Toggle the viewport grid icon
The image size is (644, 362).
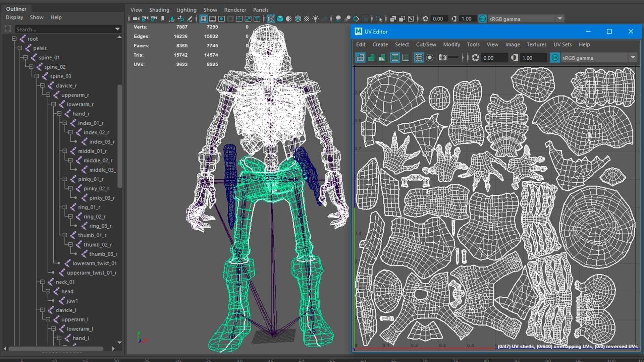point(203,19)
